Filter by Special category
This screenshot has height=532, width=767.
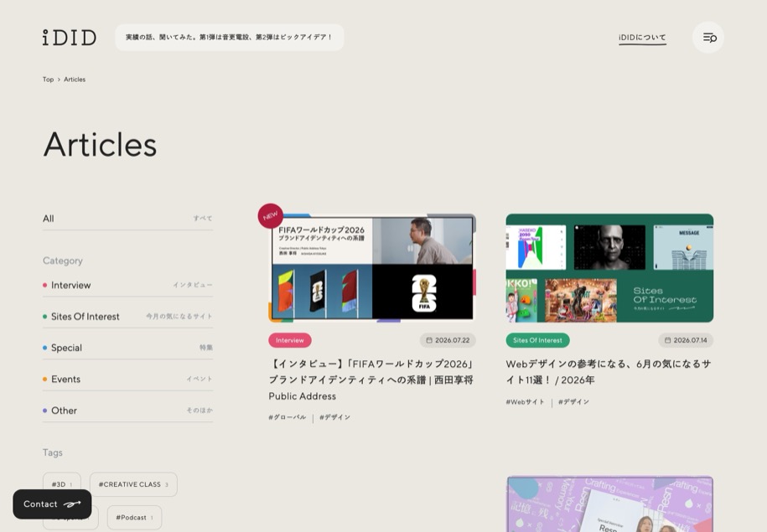coord(127,348)
